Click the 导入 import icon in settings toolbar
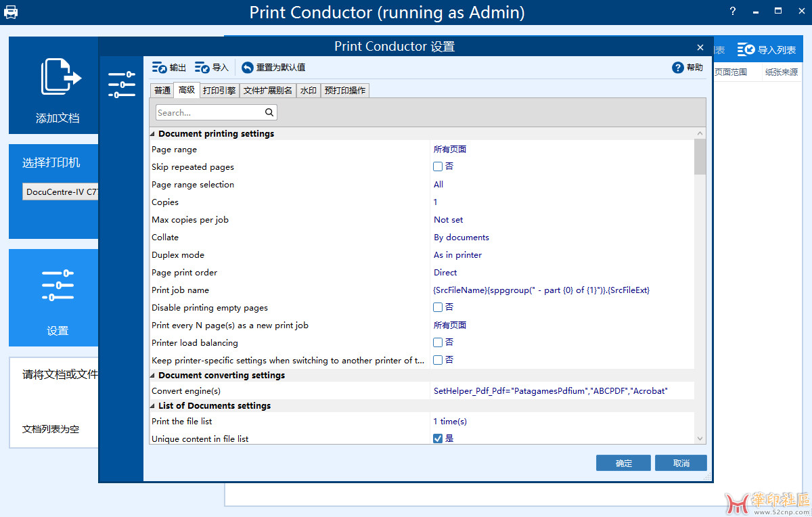 (x=202, y=68)
